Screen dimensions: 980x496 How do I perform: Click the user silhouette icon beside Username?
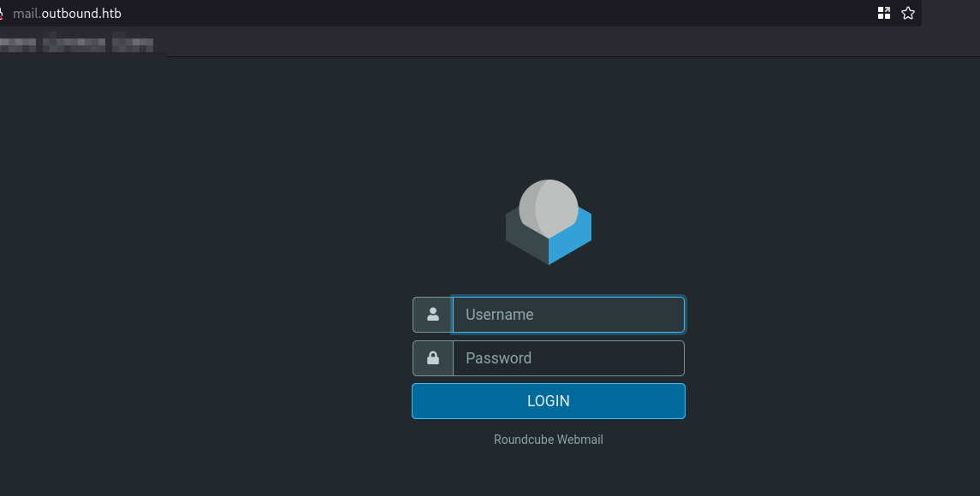click(433, 315)
